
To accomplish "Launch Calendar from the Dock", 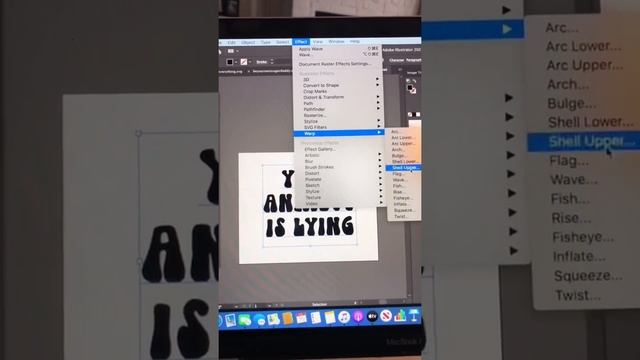I will (301, 318).
